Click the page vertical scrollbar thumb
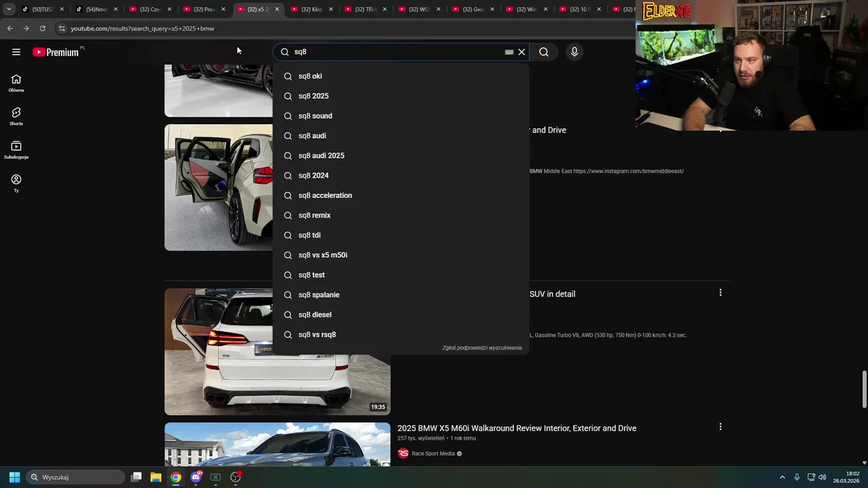The image size is (868, 488). (864, 389)
